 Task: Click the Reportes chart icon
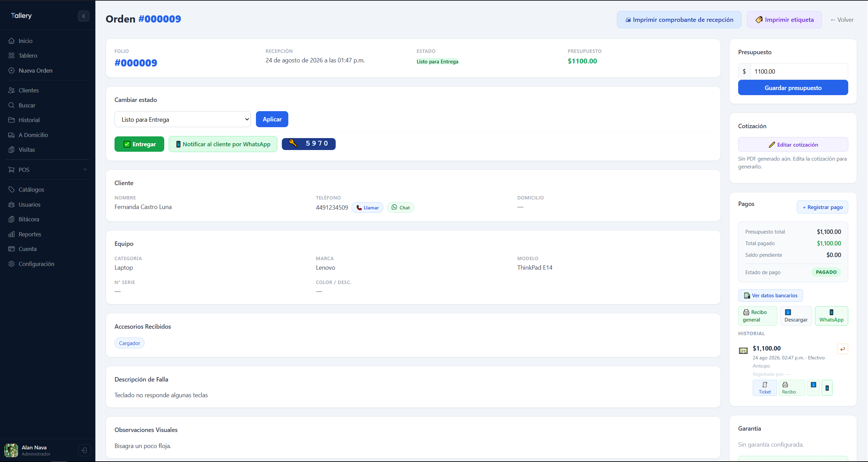tap(12, 234)
